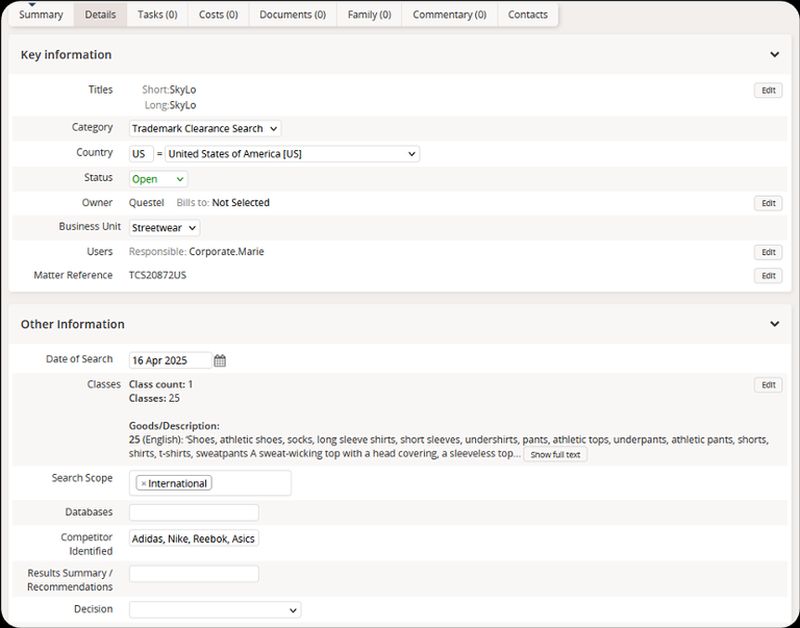Open the Business Unit Streetwear dropdown
The width and height of the screenshot is (800, 628).
point(164,227)
